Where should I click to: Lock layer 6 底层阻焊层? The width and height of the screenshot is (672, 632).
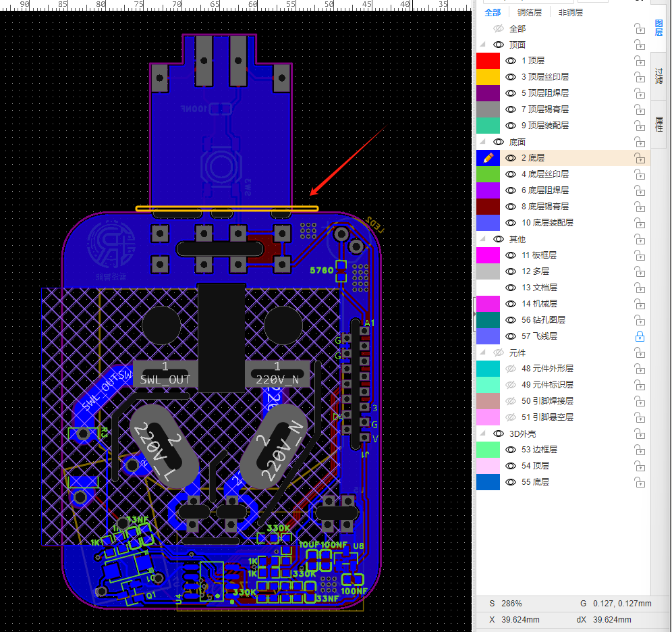point(640,191)
